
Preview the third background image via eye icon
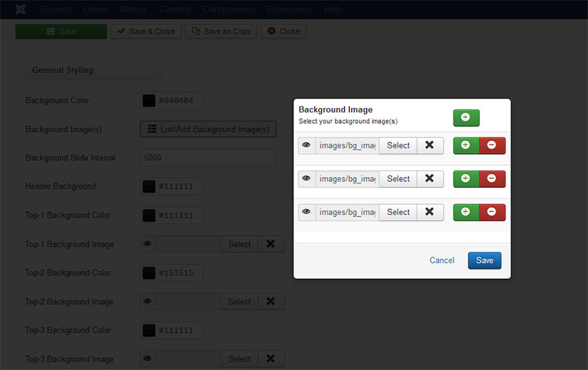tap(306, 212)
